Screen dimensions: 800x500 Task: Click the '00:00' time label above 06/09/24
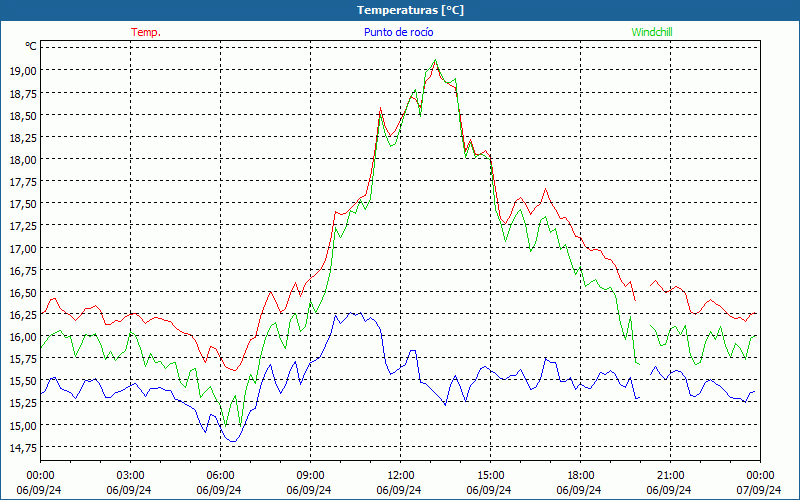[40, 476]
